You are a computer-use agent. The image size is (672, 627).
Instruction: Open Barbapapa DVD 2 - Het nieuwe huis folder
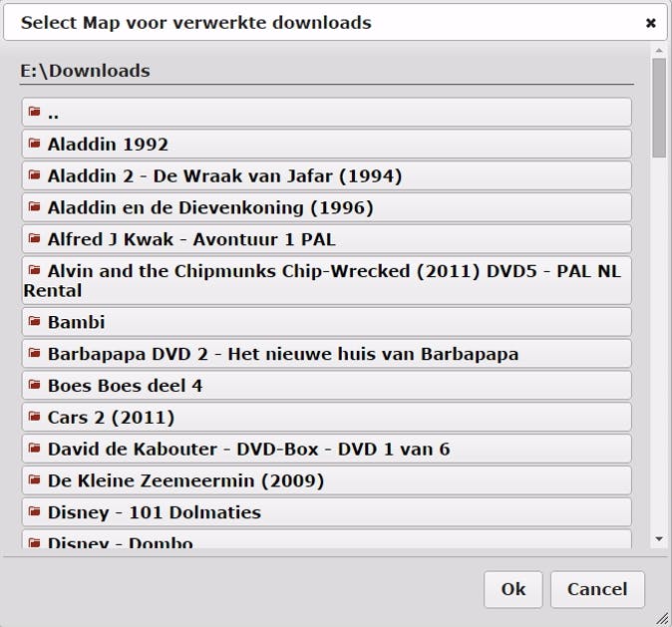pyautogui.click(x=327, y=354)
